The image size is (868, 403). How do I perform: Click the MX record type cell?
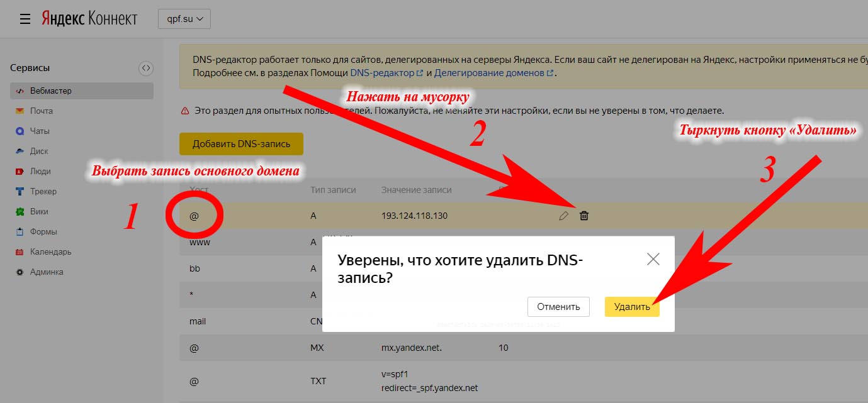[x=317, y=348]
